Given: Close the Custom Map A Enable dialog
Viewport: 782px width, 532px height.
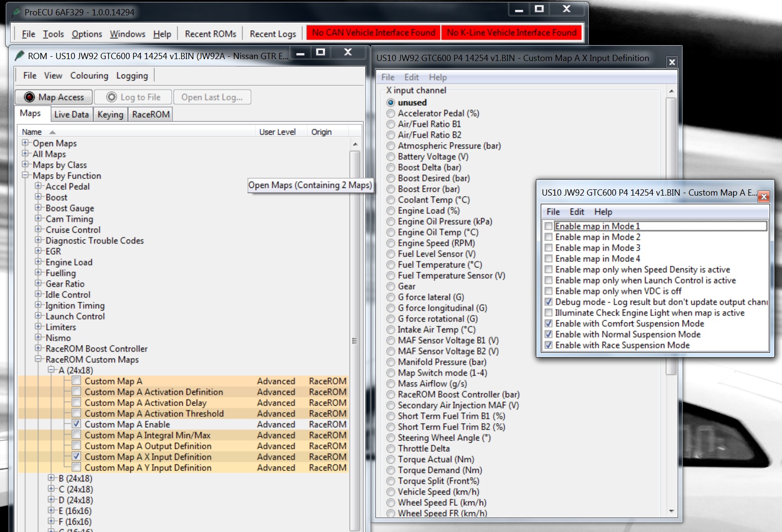Looking at the screenshot, I should click(x=764, y=197).
